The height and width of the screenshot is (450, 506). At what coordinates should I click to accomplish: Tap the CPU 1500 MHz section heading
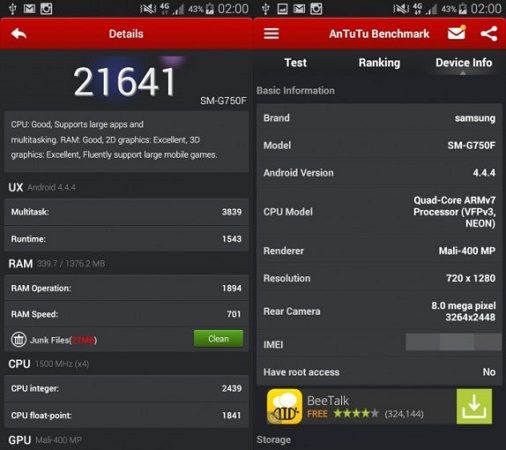pos(49,364)
